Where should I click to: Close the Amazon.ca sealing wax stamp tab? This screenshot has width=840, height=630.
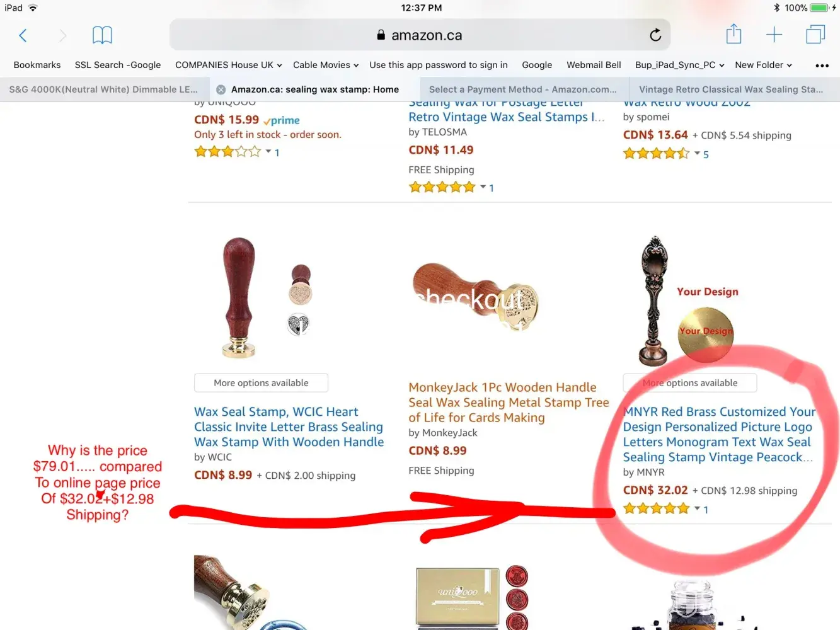point(221,89)
